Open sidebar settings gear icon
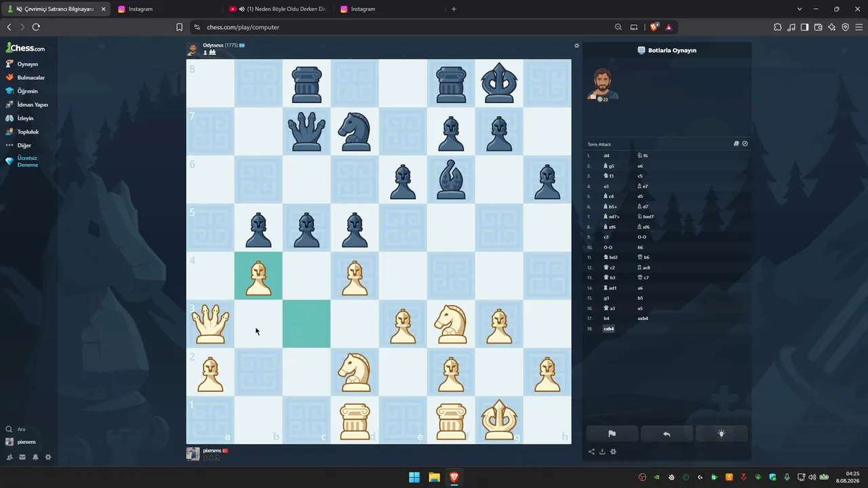868x488 pixels. pyautogui.click(x=48, y=457)
